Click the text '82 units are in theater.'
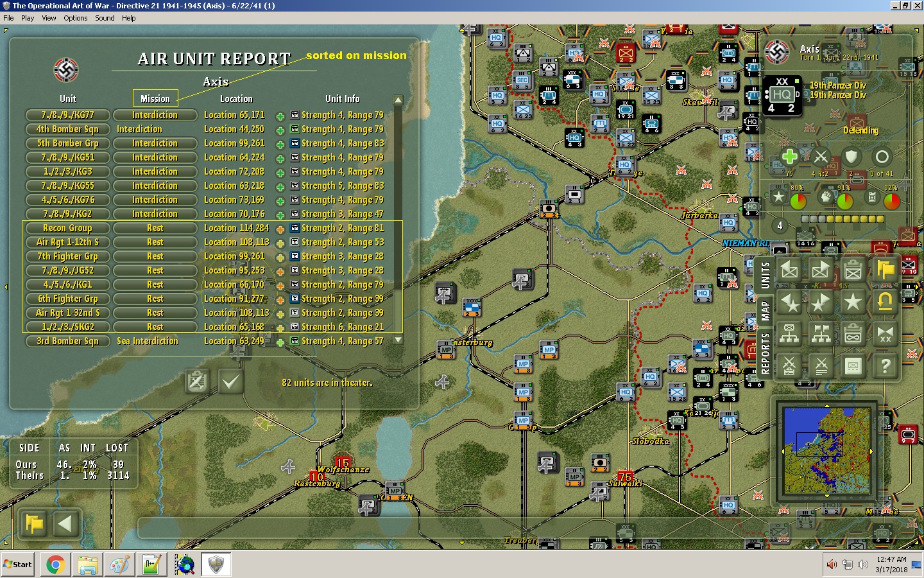 tap(327, 383)
